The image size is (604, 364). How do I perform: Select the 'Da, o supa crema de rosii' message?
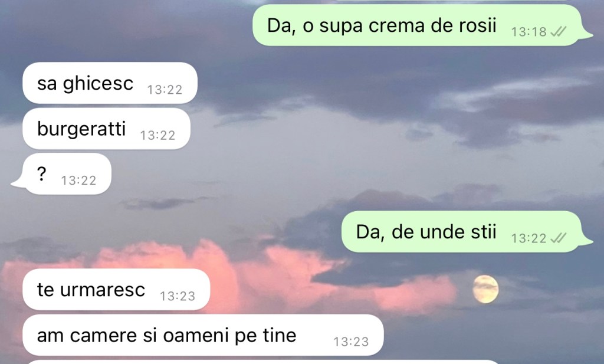pos(418,25)
